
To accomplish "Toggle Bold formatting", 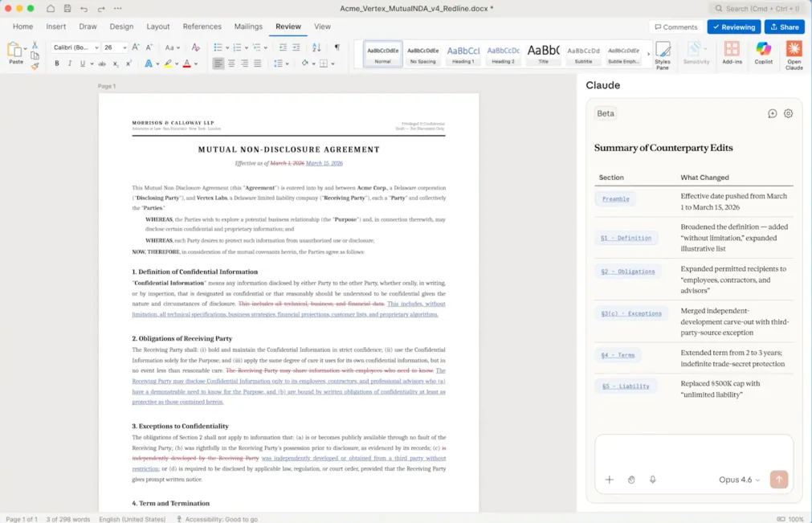I will [56, 63].
